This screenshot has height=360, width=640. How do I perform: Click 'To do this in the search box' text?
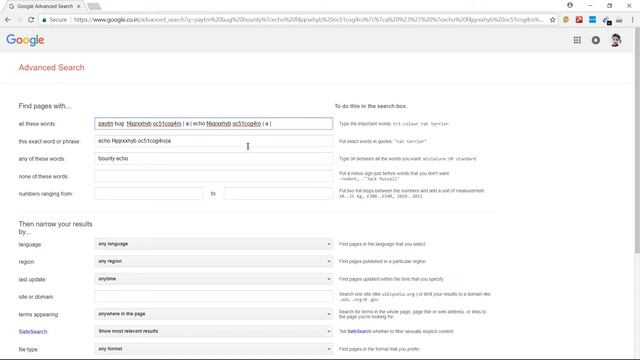[371, 106]
